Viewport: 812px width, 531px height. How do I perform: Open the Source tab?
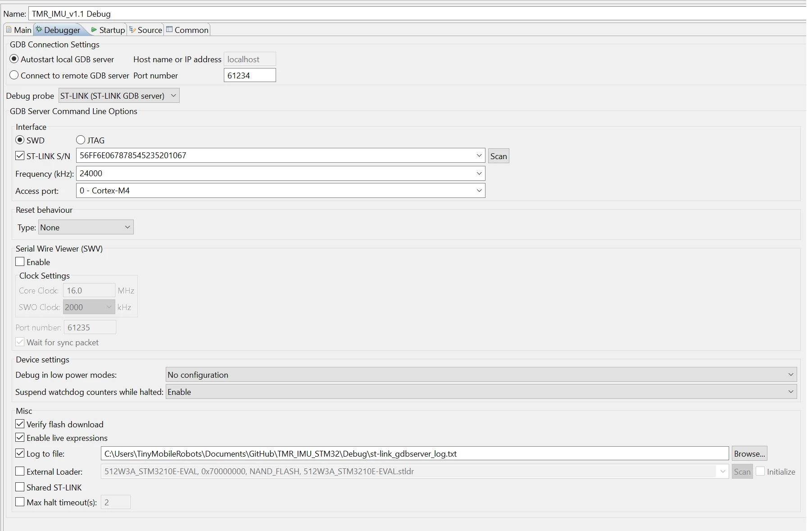tap(145, 30)
